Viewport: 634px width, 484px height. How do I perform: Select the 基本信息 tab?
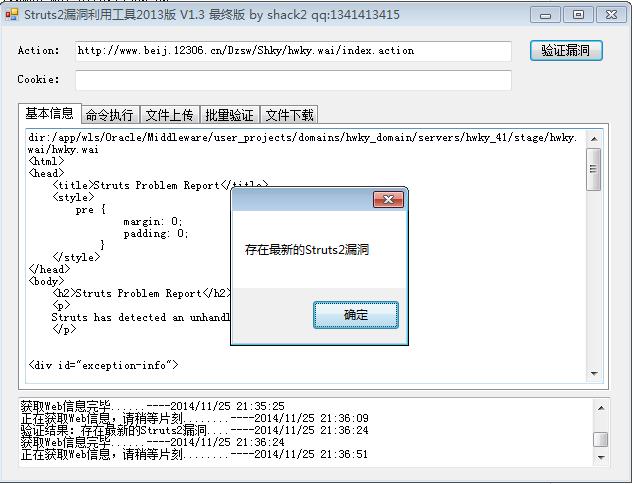pyautogui.click(x=50, y=113)
